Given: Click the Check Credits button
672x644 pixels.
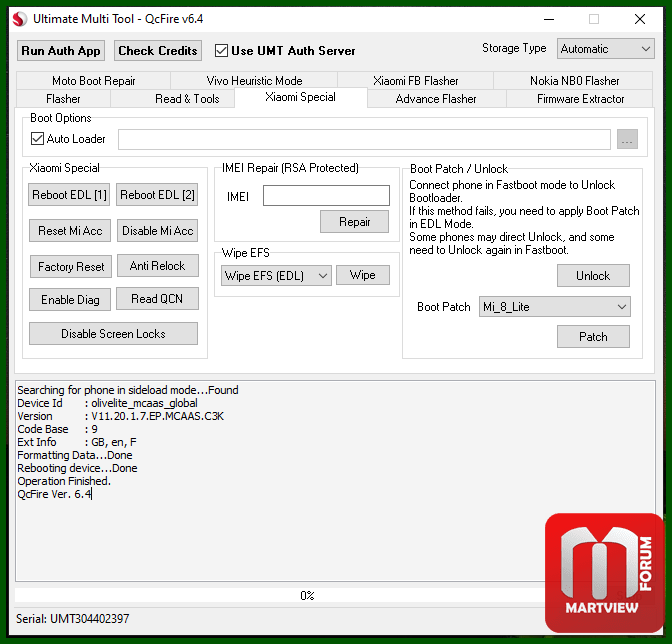Looking at the screenshot, I should click(158, 51).
